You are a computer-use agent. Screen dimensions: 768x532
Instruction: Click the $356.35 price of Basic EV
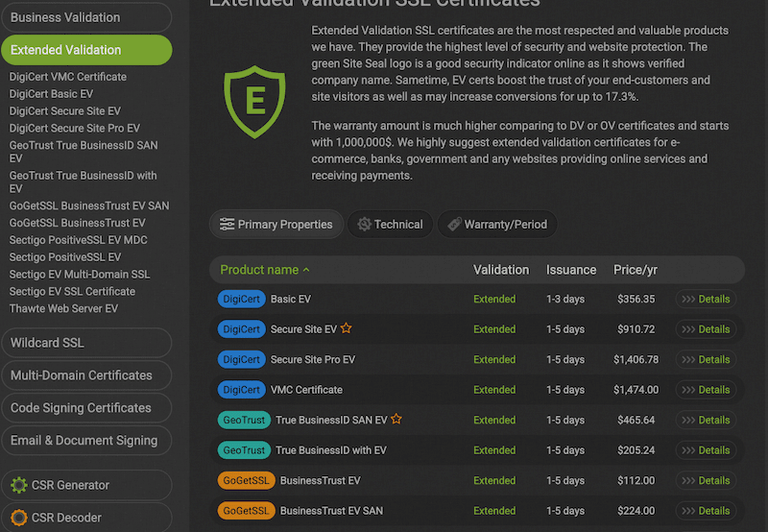click(636, 299)
